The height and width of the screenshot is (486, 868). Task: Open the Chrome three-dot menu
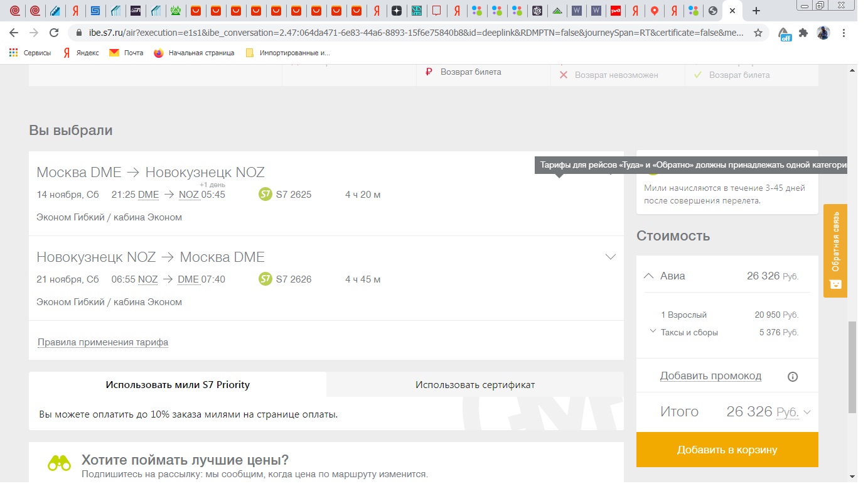(844, 33)
